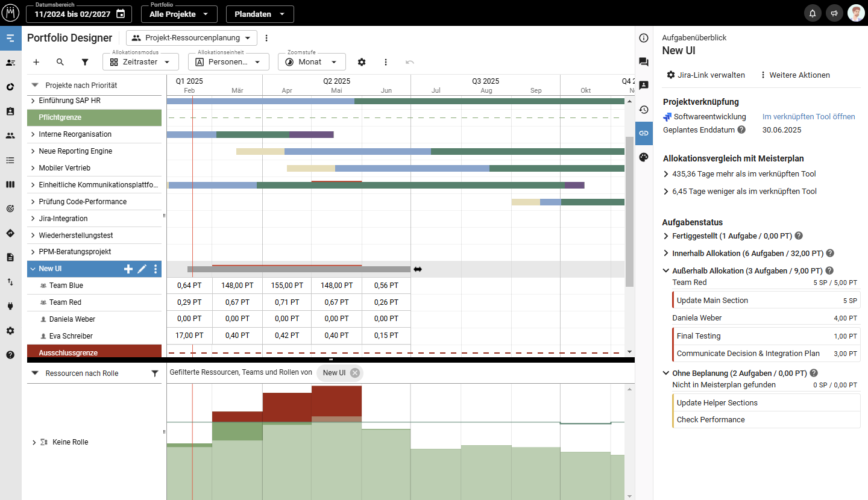Image resolution: width=868 pixels, height=500 pixels.
Task: Collapse Ohne Beplanung section
Action: [x=666, y=373]
